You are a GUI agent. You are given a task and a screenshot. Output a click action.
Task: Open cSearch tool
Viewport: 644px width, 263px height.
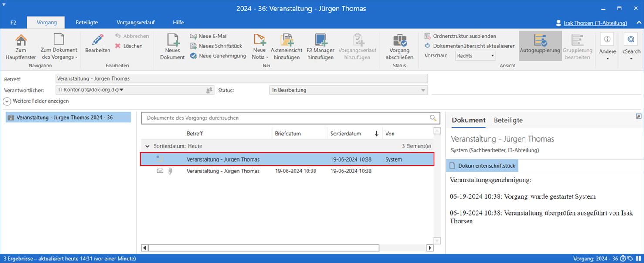pyautogui.click(x=630, y=41)
